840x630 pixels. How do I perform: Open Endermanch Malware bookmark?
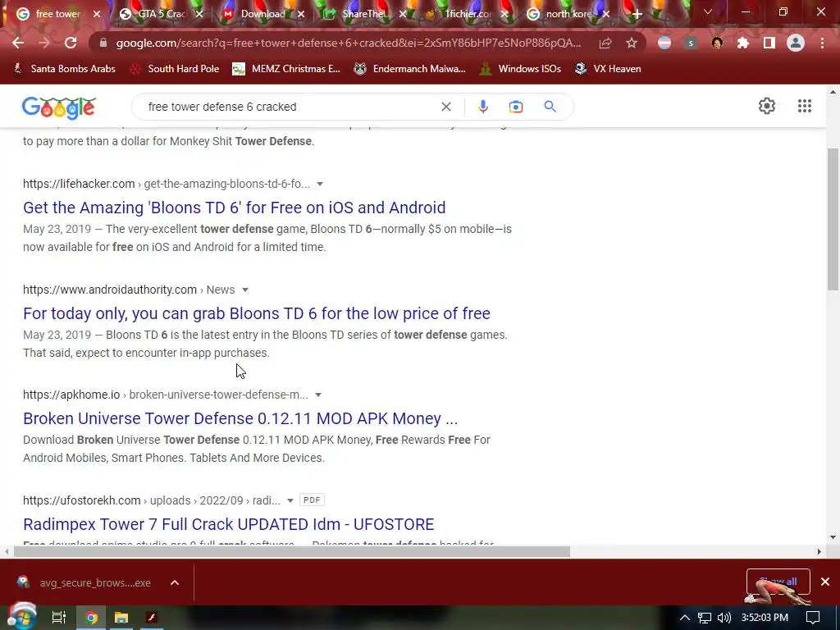click(x=410, y=69)
